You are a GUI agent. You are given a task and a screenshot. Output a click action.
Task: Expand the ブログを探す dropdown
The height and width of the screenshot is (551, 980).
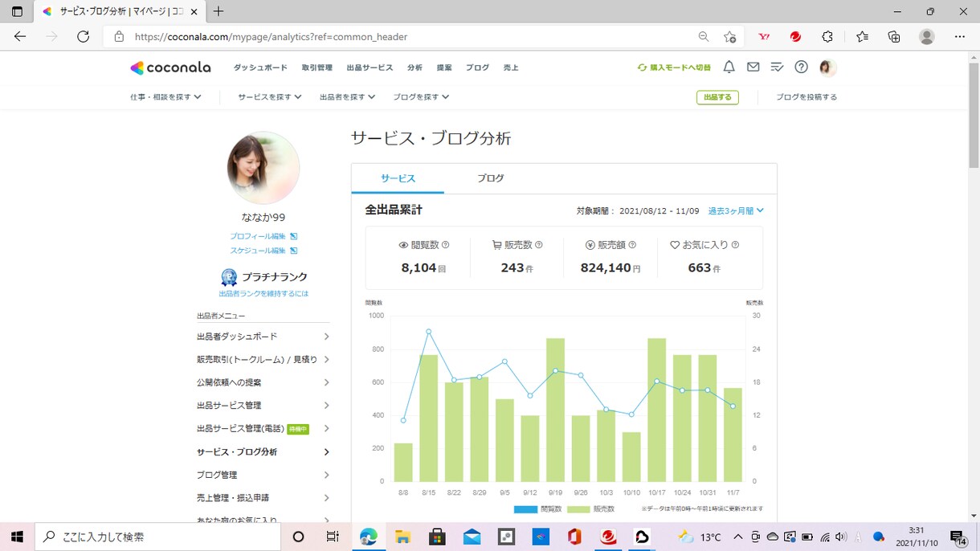[x=421, y=97]
